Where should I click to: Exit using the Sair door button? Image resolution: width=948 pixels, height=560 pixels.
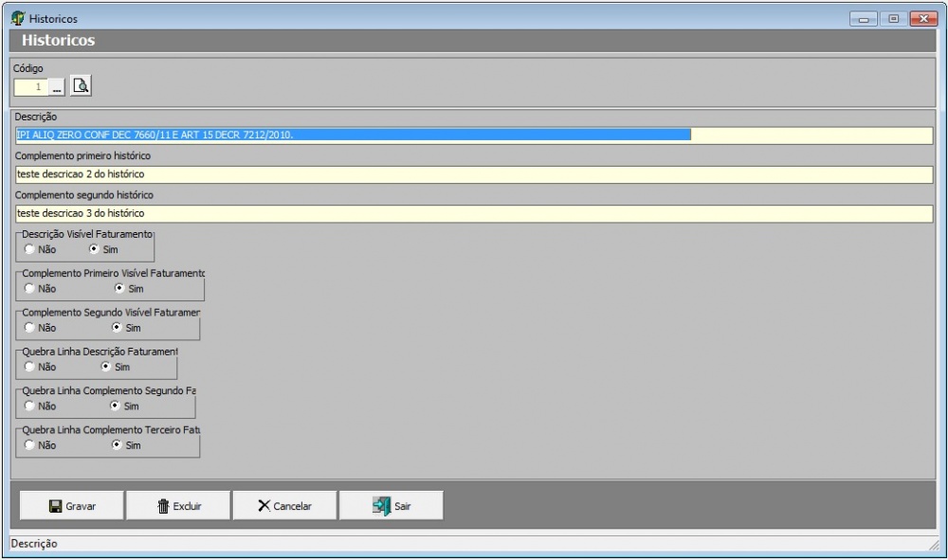coord(391,506)
